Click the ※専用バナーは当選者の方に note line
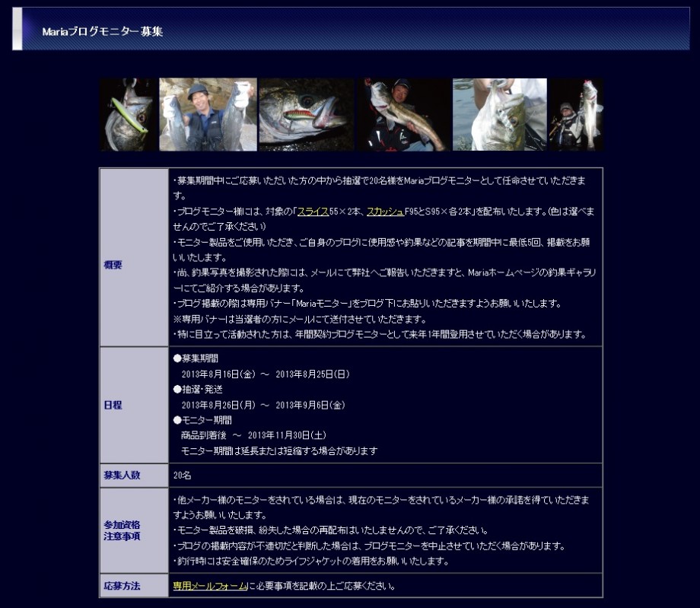This screenshot has width=700, height=608. coord(300,319)
